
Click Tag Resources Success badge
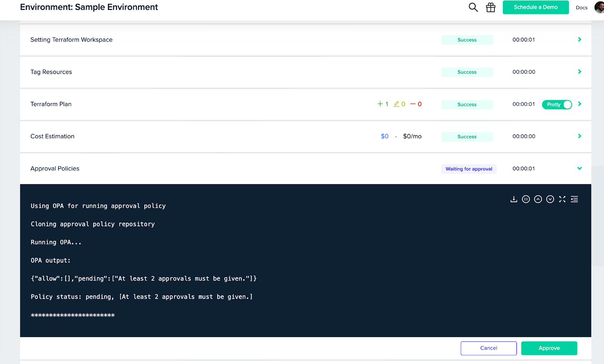tap(467, 72)
